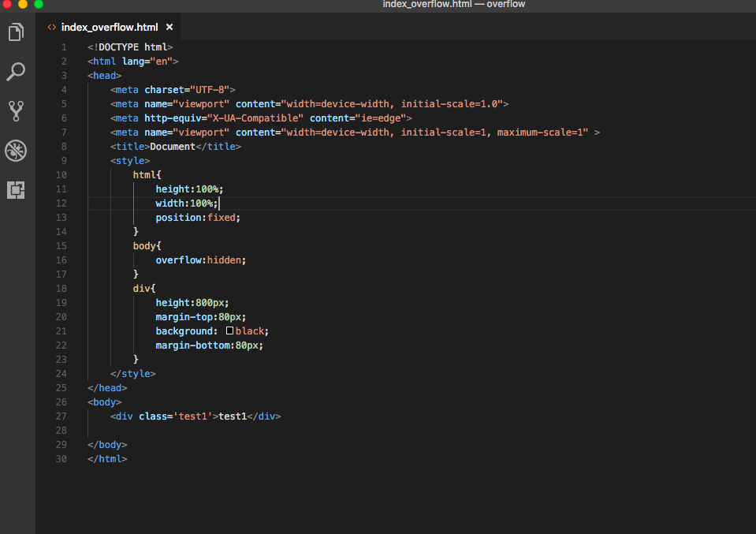
Task: Select the index_overflow.html editor tab
Action: pos(109,27)
